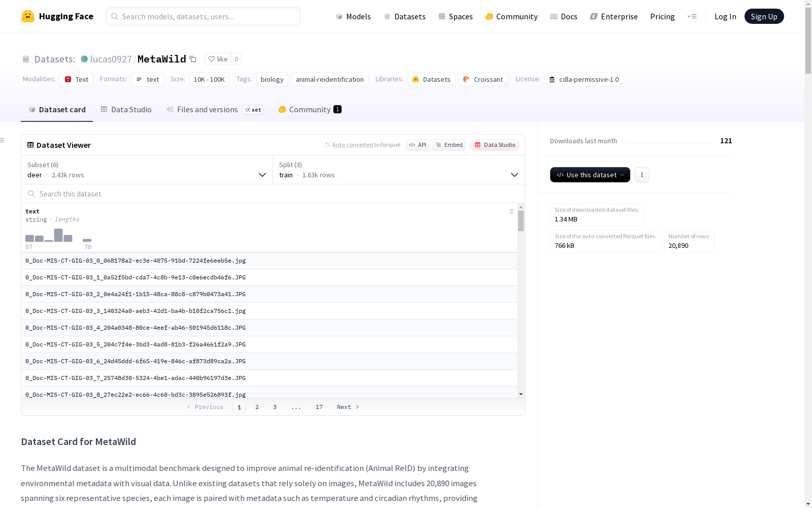Switch to Data Studio tab
812x508 pixels.
coord(126,109)
